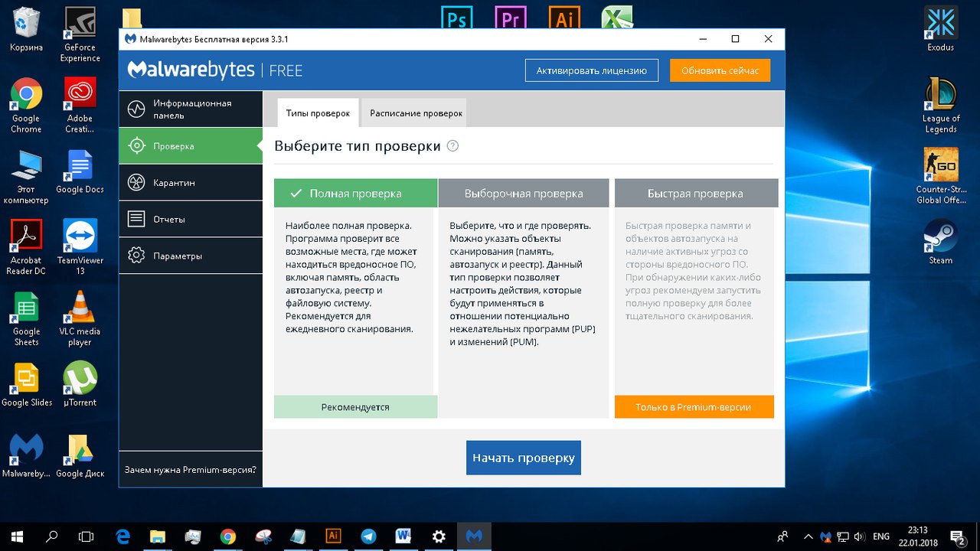Click the Malwarebytes taskbar button
The image size is (980, 551).
pyautogui.click(x=474, y=536)
